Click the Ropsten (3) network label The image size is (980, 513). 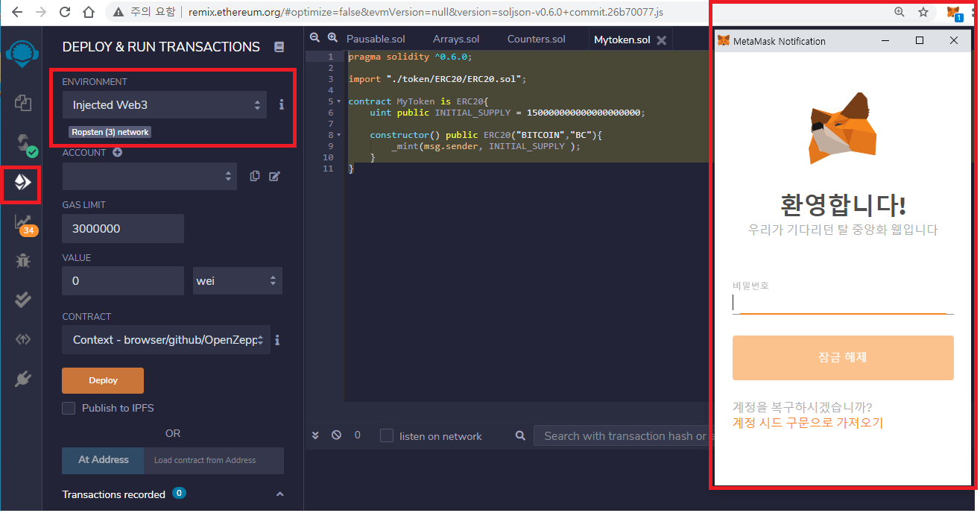click(110, 132)
